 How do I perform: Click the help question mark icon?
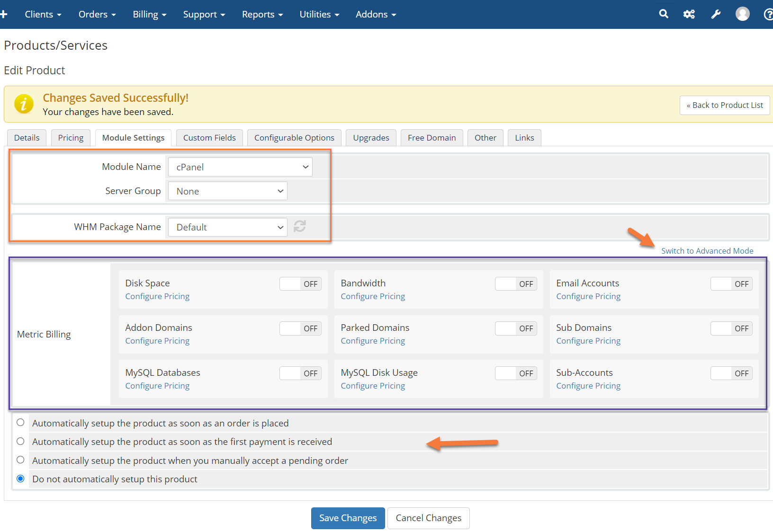click(x=768, y=14)
